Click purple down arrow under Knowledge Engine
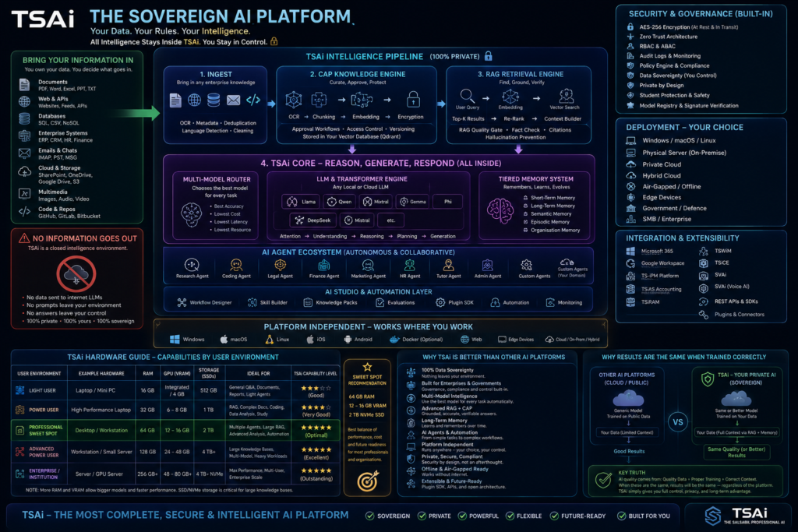 351,149
